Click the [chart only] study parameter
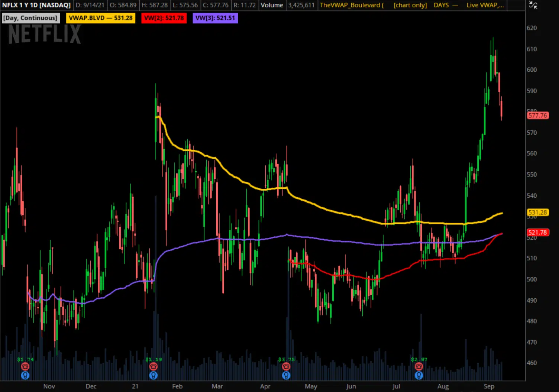Screen dimensions: 559x392 click(x=410, y=5)
